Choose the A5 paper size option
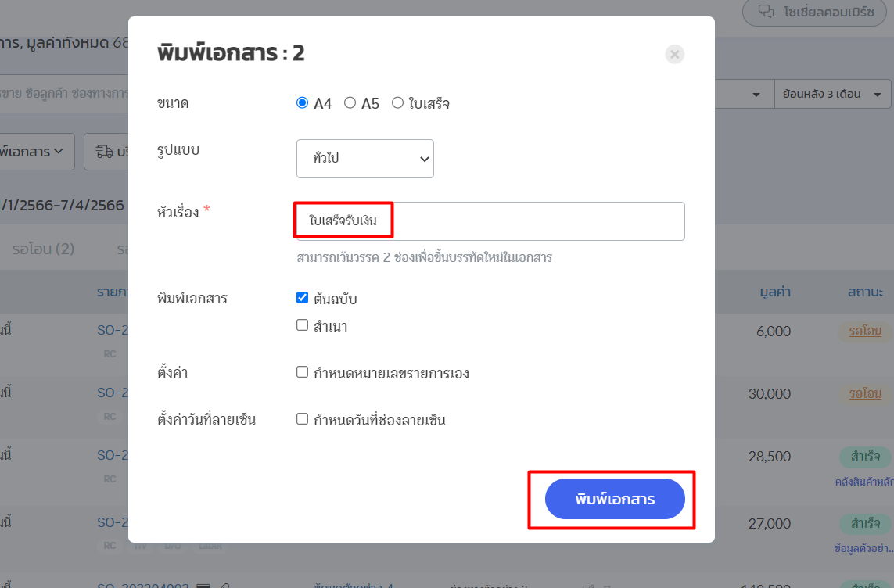Viewport: 894px width, 588px height. tap(350, 102)
